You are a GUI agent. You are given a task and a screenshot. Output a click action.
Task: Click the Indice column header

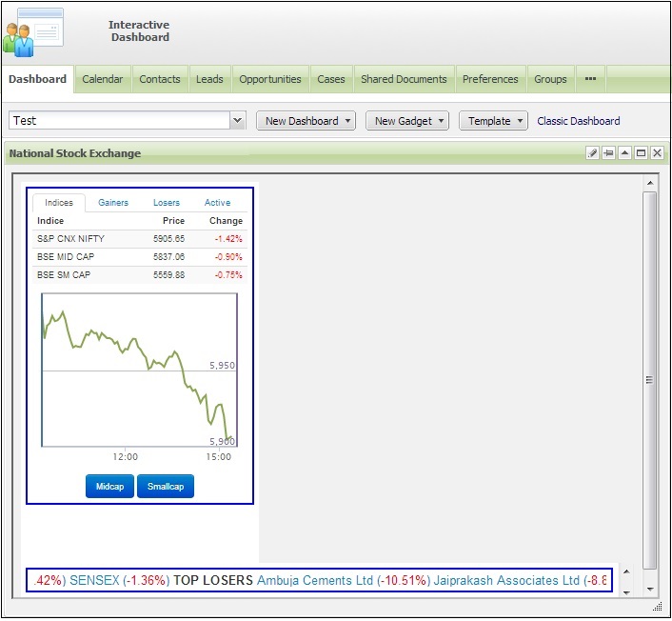point(50,220)
